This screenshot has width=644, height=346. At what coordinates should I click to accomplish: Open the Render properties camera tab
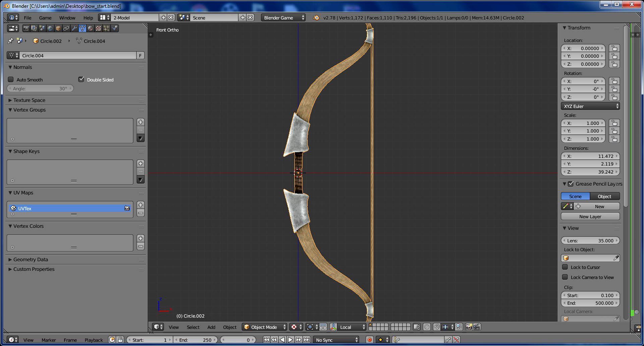pyautogui.click(x=26, y=28)
